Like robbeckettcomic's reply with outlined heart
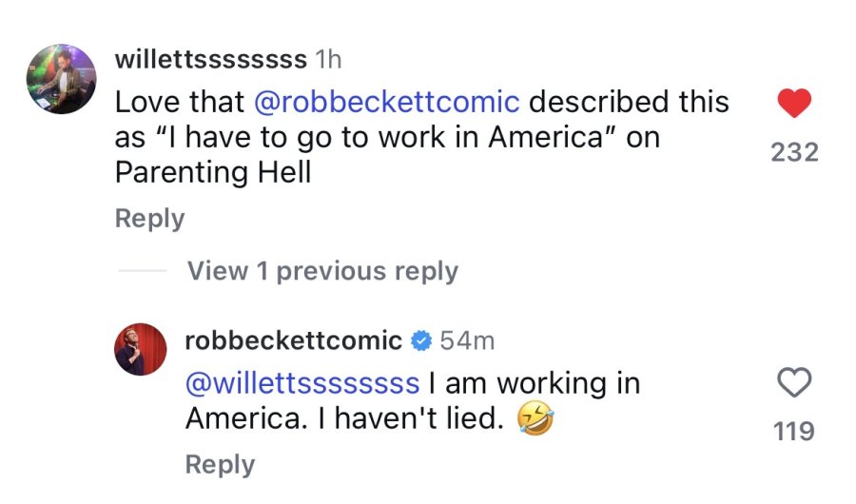 (794, 382)
